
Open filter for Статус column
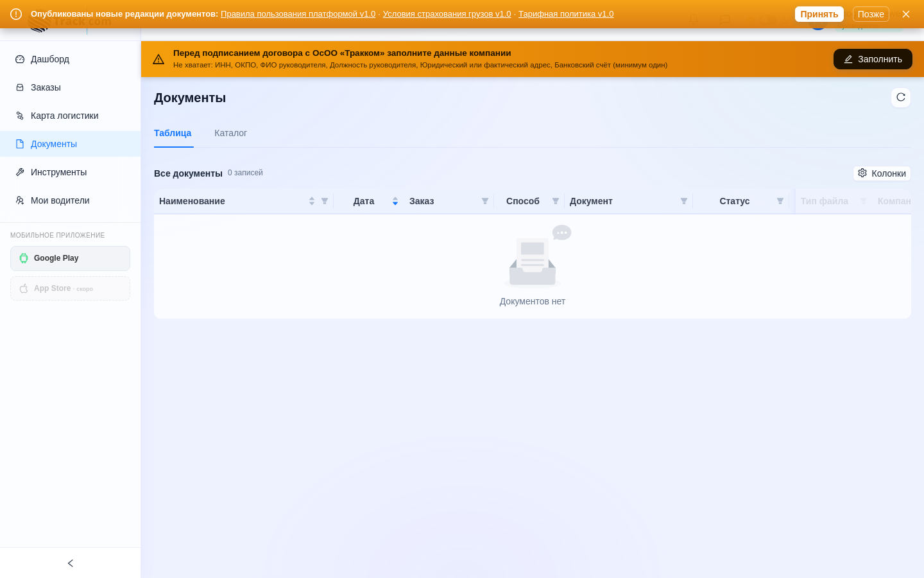[780, 201]
